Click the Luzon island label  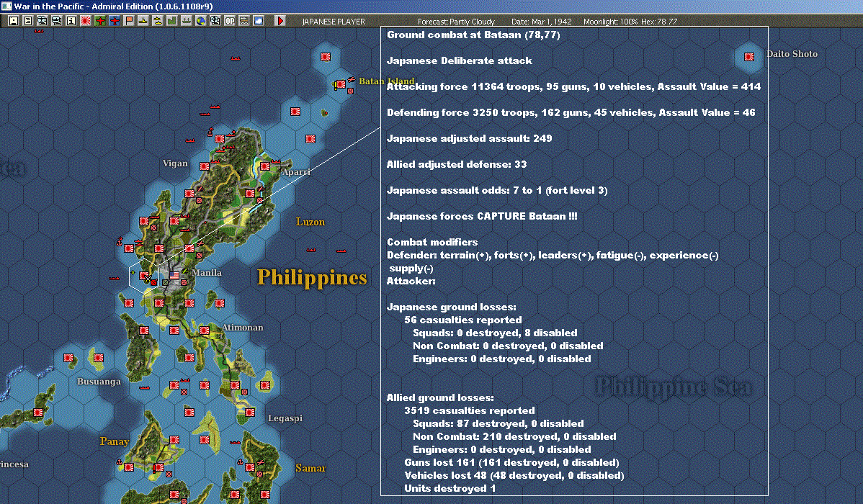click(310, 222)
